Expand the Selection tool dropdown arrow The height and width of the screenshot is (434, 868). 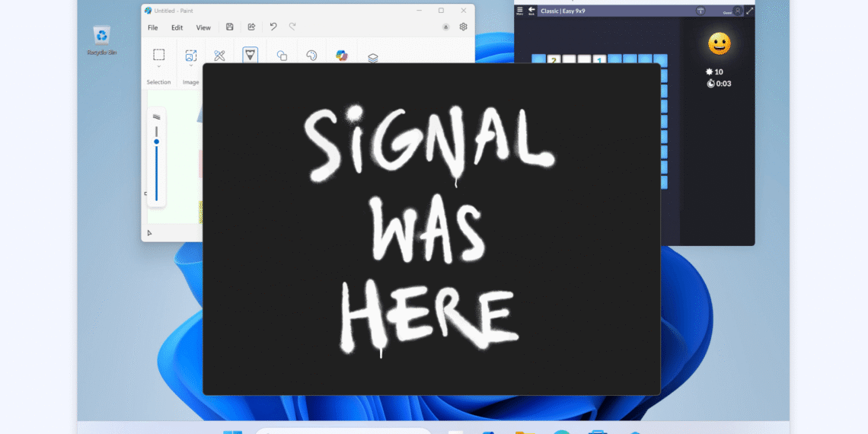click(x=158, y=66)
